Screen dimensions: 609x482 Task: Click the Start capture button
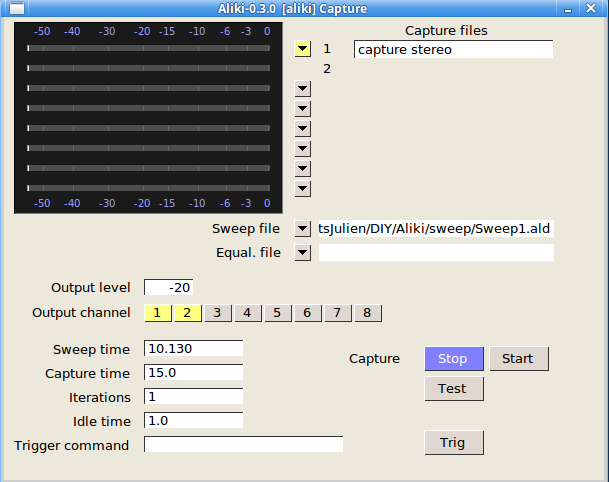coord(519,358)
